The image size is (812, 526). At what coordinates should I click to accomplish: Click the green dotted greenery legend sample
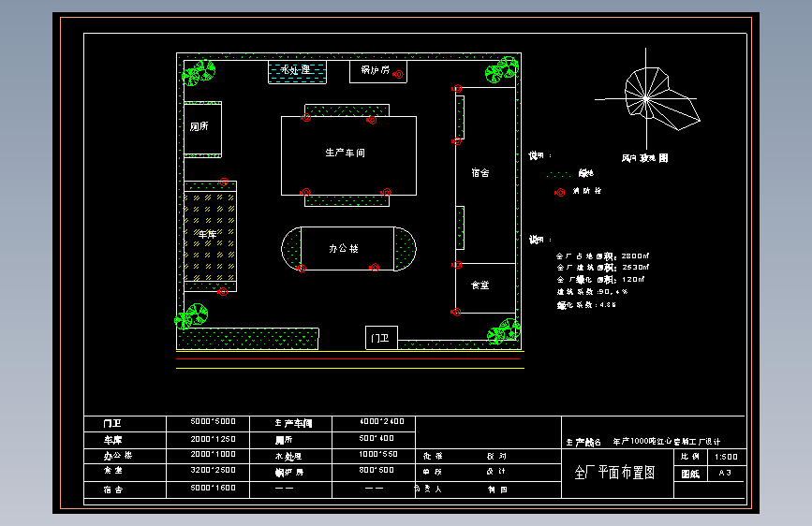coord(558,174)
